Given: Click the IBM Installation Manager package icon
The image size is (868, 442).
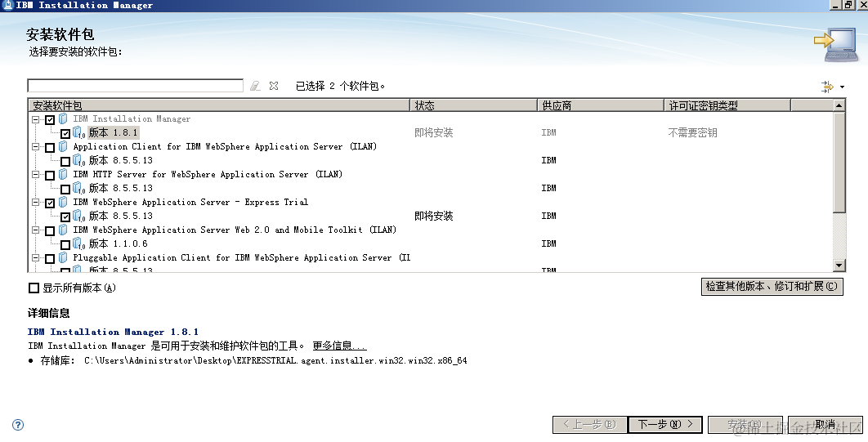Looking at the screenshot, I should tap(63, 119).
